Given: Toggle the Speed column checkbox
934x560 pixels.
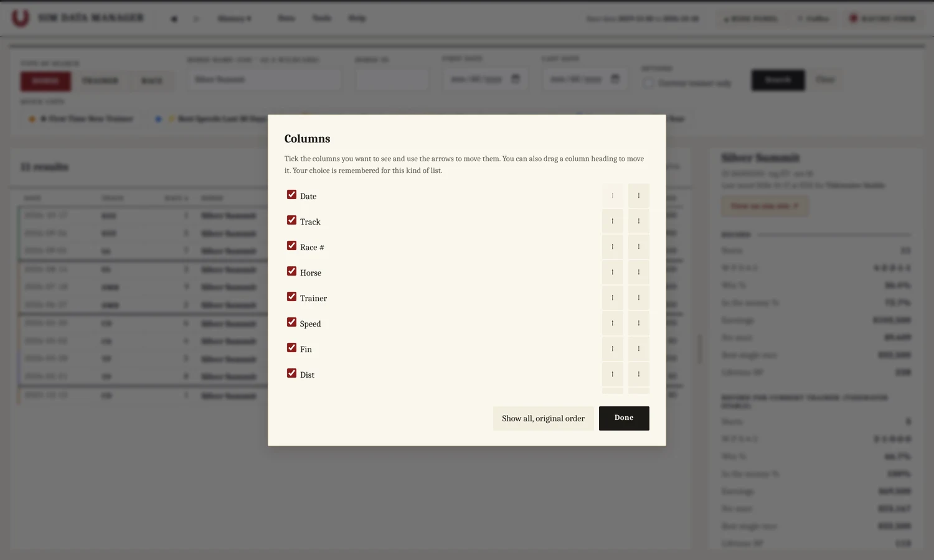Looking at the screenshot, I should [x=291, y=322].
